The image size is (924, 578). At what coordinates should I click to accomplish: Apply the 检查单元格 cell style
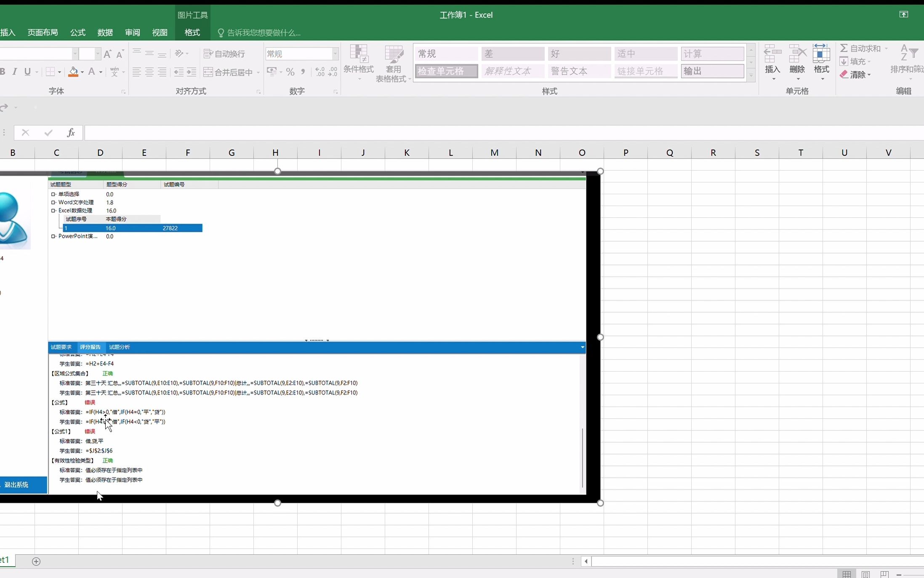click(x=446, y=71)
